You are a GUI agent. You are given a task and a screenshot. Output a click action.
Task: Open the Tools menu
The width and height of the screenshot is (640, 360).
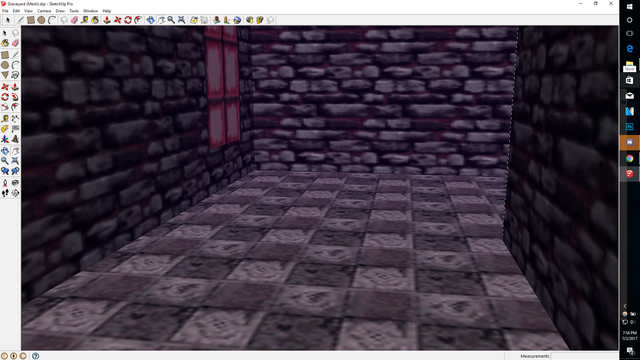coord(74,11)
